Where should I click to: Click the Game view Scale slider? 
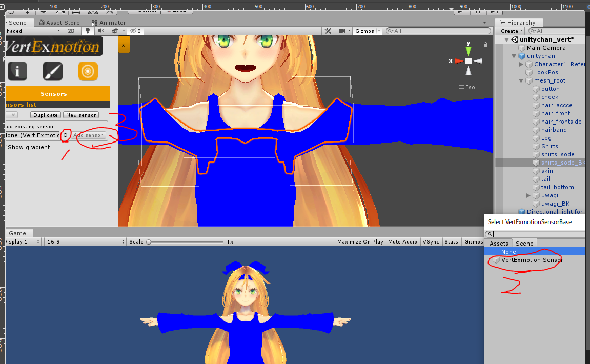(186, 242)
